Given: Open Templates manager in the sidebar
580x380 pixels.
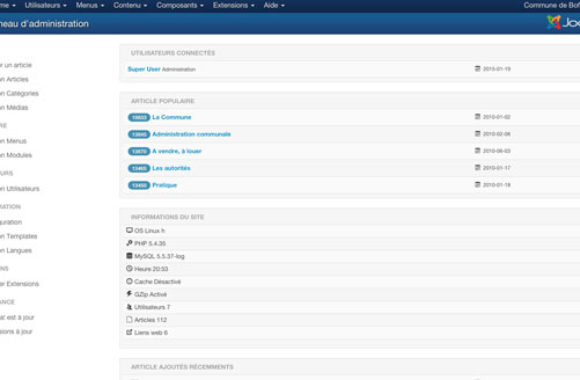Looking at the screenshot, I should pyautogui.click(x=18, y=236).
